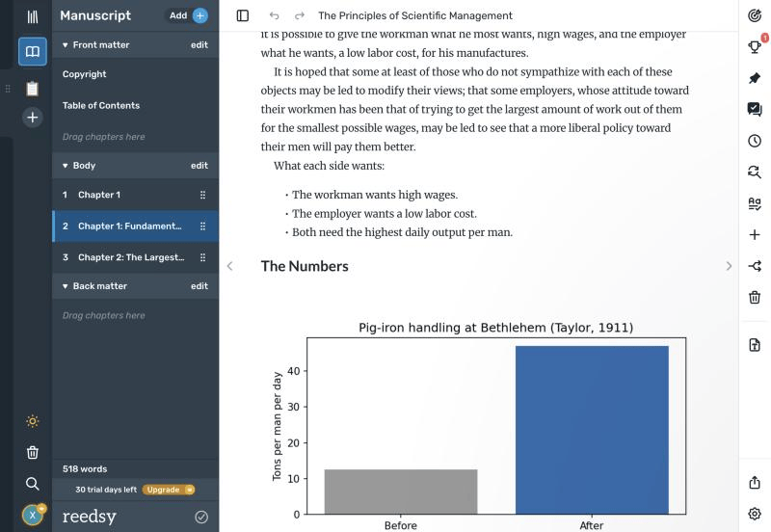The width and height of the screenshot is (771, 532).
Task: Open the writing goals target icon
Action: point(755,15)
